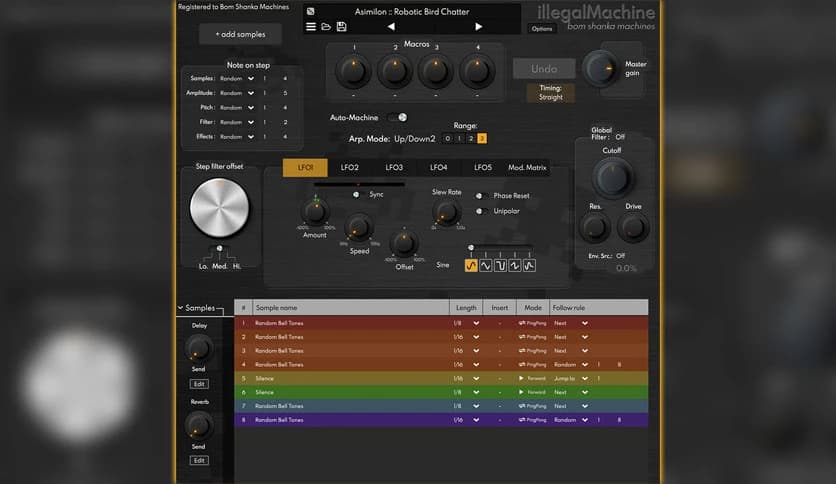Click the Macro 3 knob
Image resolution: width=836 pixels, height=484 pixels.
436,71
